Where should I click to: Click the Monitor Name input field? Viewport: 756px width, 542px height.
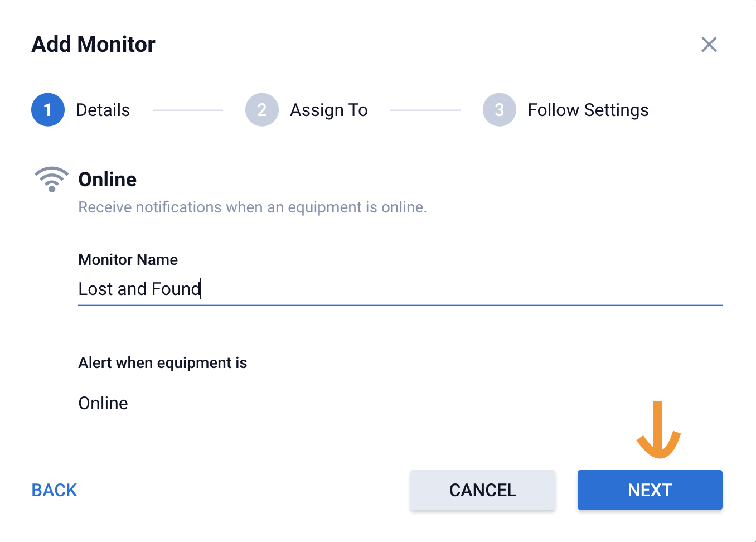click(x=399, y=289)
